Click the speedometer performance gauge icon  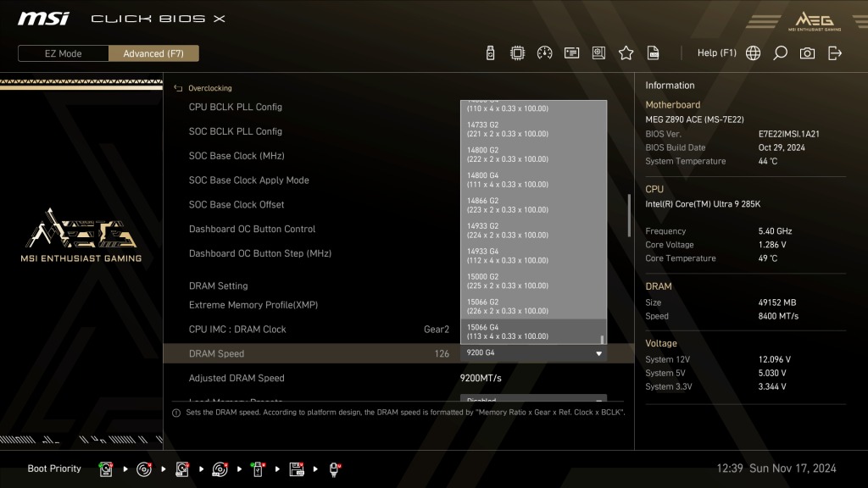(544, 53)
